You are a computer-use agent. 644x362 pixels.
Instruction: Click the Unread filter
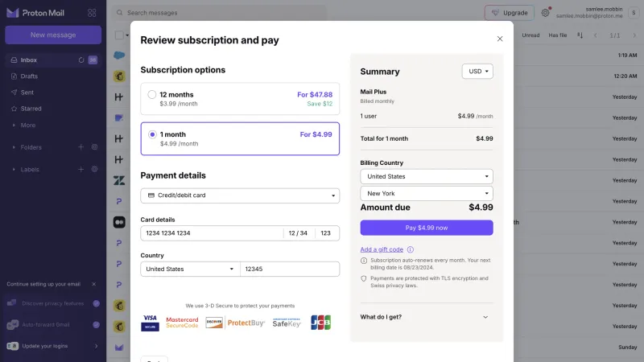tap(530, 35)
